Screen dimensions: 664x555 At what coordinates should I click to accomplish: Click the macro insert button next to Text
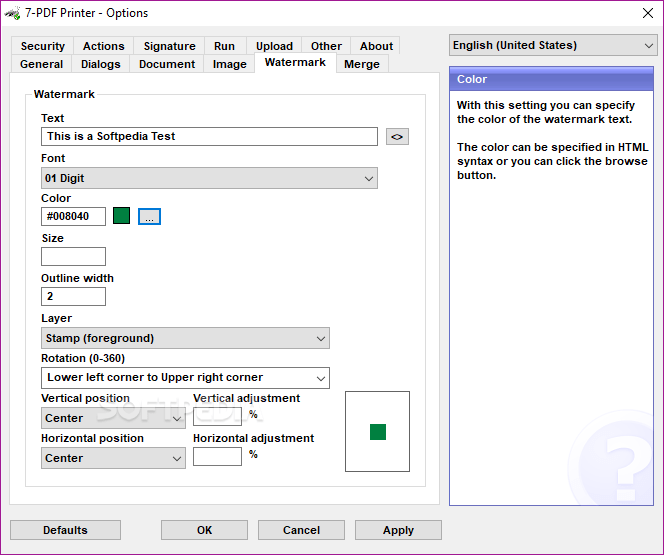pos(397,137)
